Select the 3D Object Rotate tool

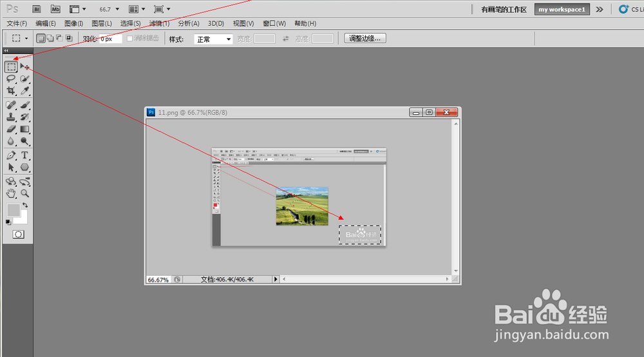coord(11,181)
